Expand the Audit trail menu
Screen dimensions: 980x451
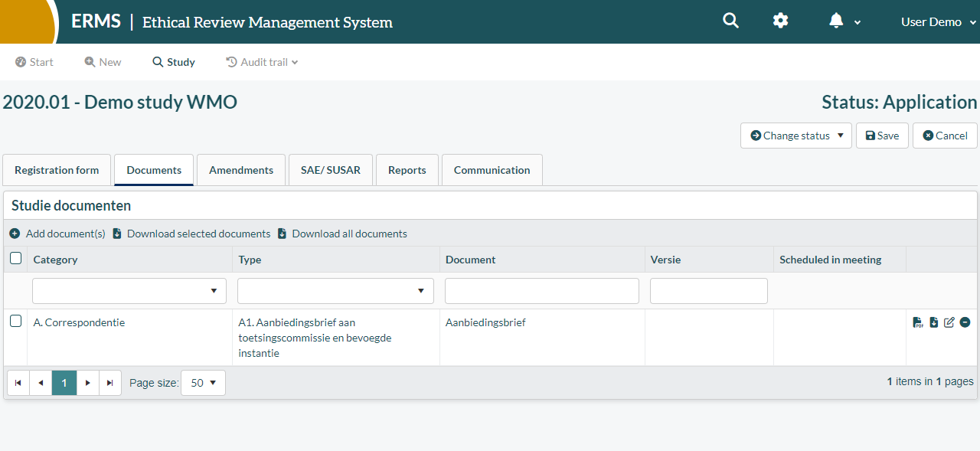pos(262,62)
